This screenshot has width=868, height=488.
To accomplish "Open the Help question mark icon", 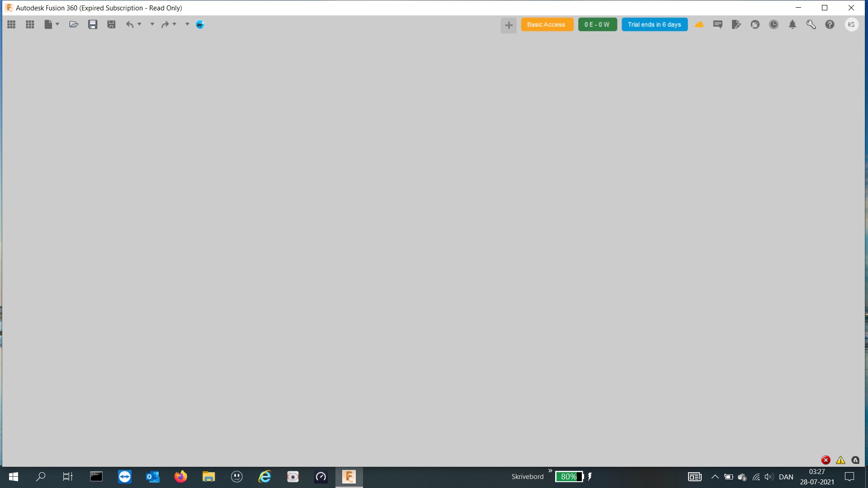I will (x=830, y=24).
